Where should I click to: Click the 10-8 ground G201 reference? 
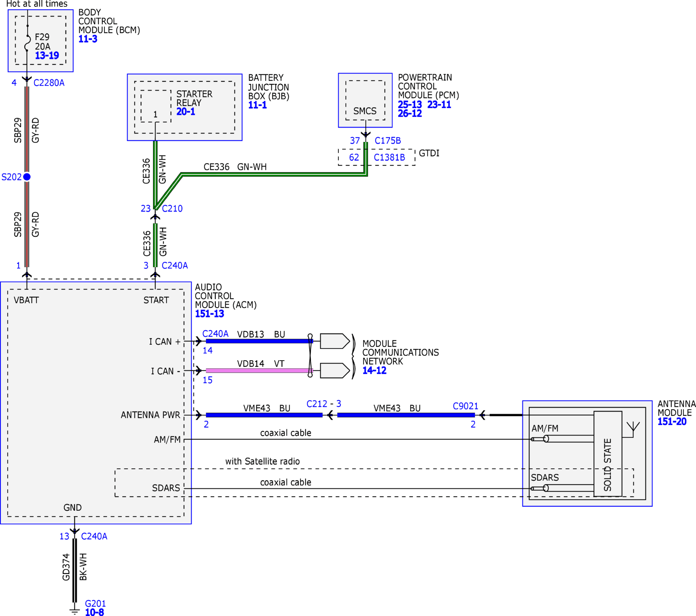(94, 612)
